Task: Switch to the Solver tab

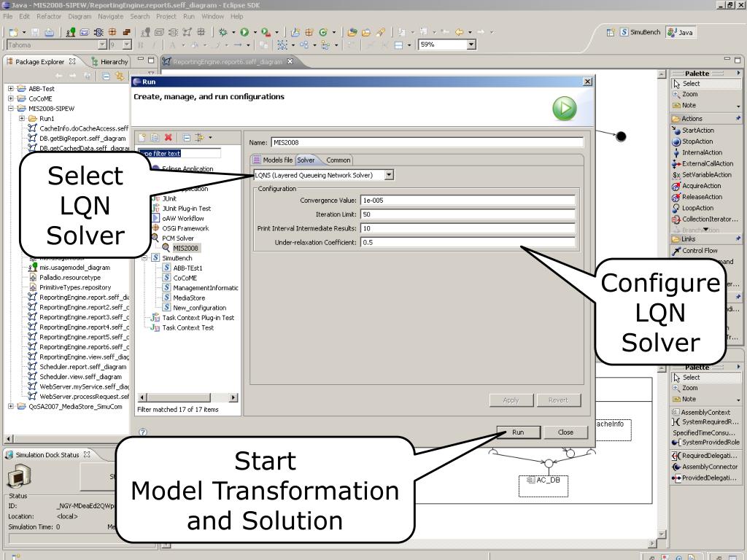Action: coord(306,160)
